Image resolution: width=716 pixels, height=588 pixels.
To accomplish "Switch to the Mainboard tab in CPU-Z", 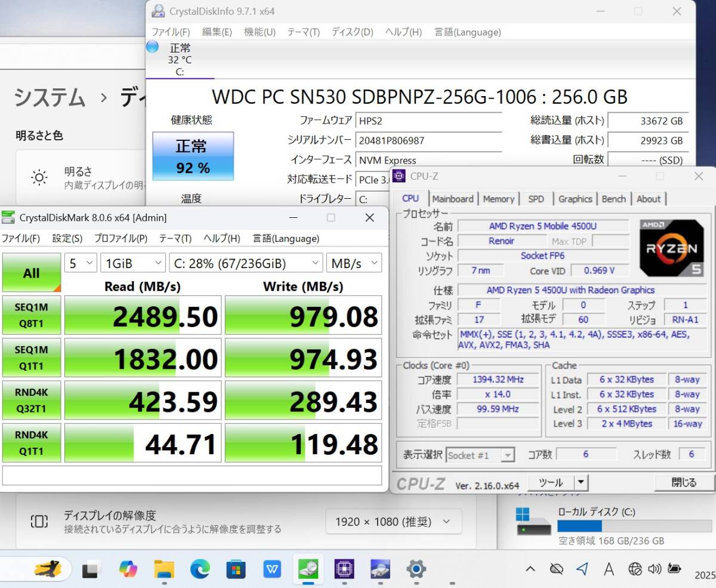I will (453, 199).
